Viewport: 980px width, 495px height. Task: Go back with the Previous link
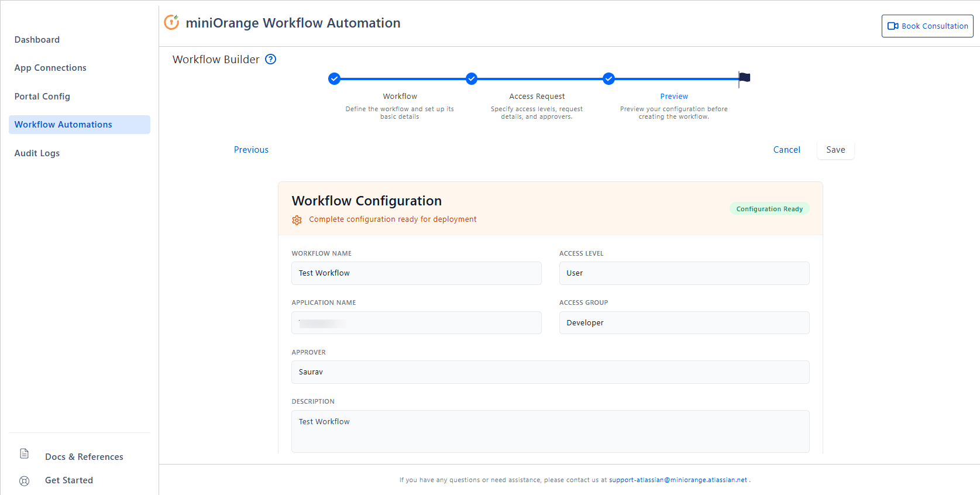[251, 150]
